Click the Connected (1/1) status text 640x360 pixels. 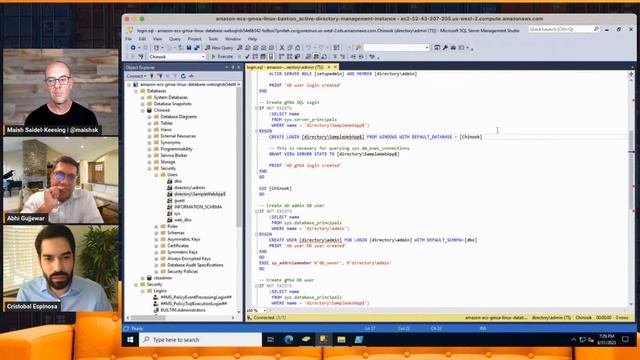pyautogui.click(x=269, y=318)
